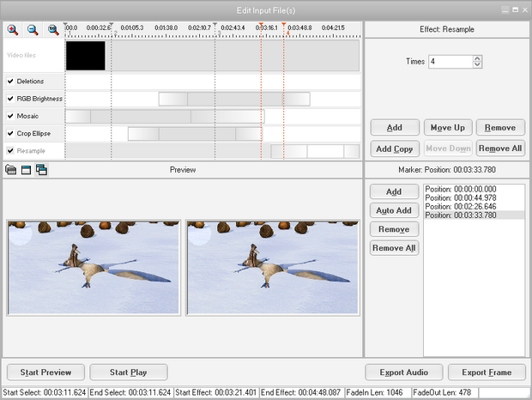Click the Add Copy button
532x400 pixels.
[395, 148]
